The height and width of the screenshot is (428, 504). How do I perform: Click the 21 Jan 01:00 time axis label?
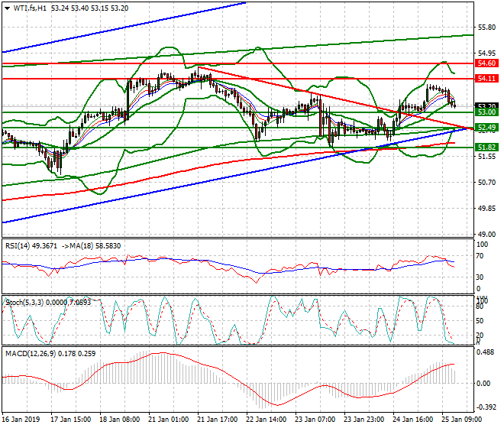click(169, 420)
